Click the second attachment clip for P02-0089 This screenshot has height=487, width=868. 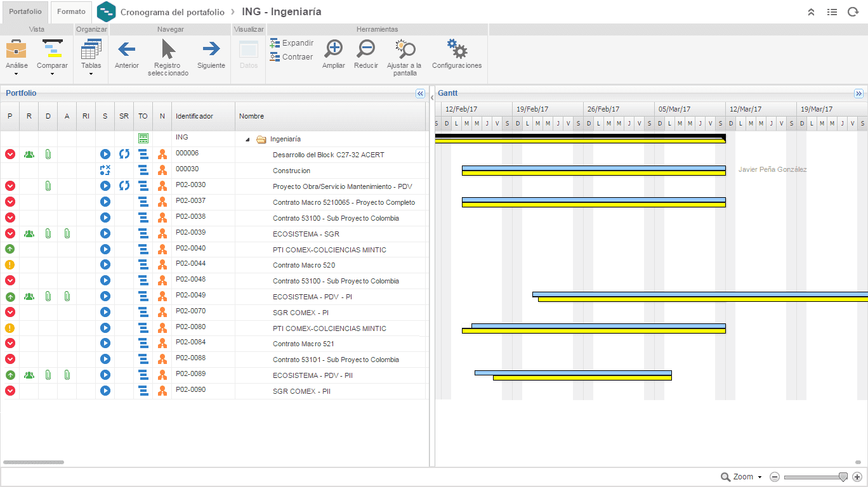click(x=67, y=375)
